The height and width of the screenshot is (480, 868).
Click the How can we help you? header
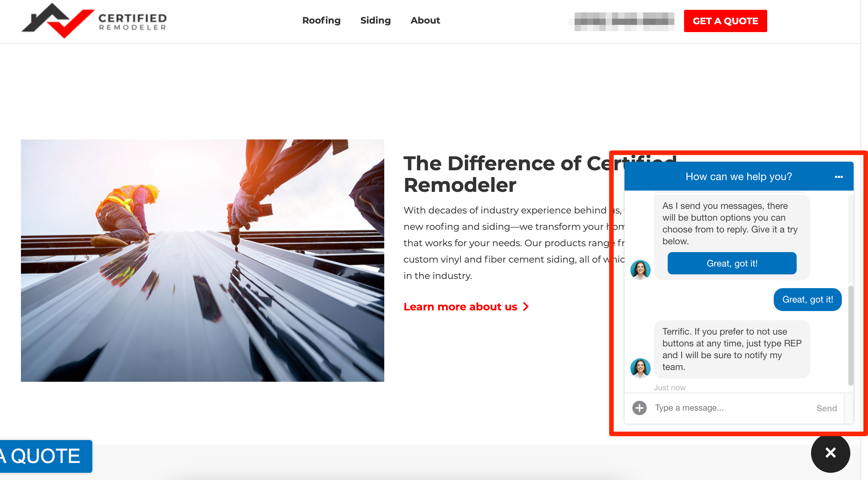738,176
